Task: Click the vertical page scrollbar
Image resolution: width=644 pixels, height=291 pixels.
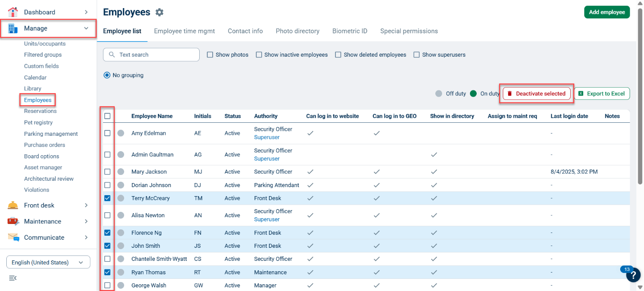Action: [640, 97]
